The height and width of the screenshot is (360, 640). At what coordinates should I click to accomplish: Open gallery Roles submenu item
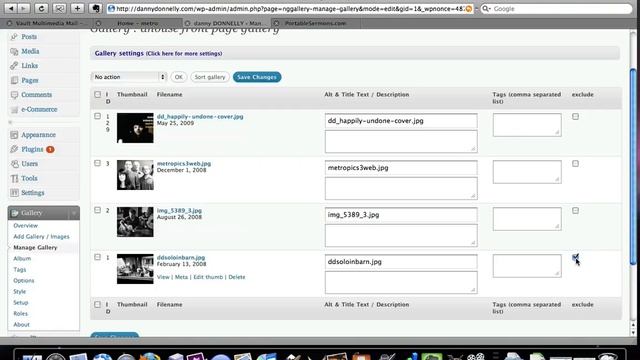20,314
